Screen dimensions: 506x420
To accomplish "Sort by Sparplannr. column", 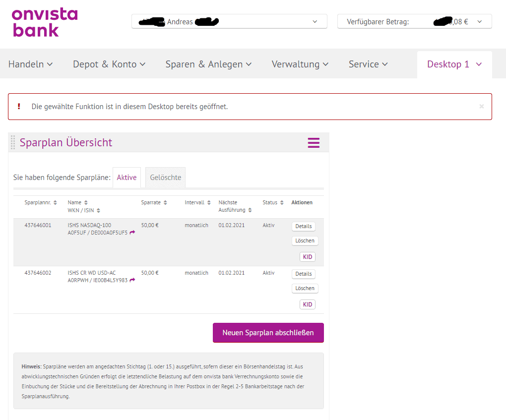I will 55,203.
